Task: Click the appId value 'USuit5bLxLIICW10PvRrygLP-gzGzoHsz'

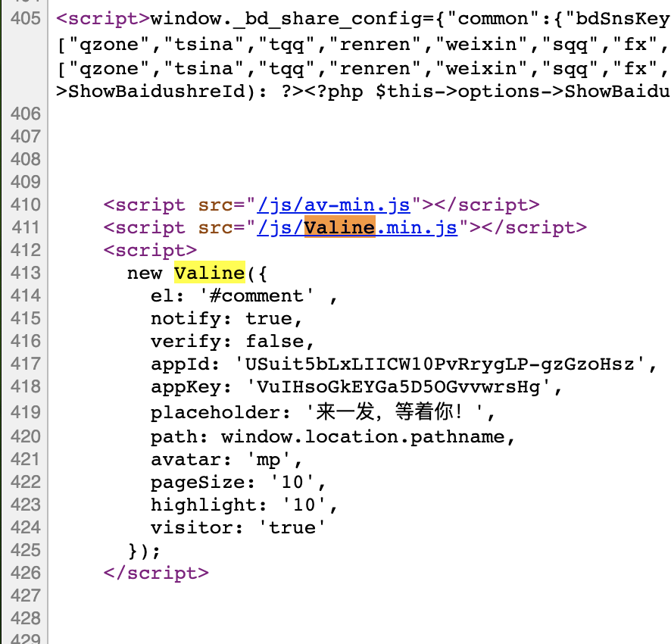Action: point(440,364)
